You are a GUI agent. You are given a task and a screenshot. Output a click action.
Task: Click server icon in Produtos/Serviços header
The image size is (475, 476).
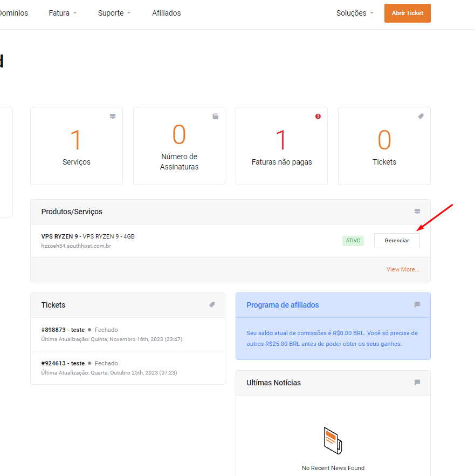click(417, 212)
